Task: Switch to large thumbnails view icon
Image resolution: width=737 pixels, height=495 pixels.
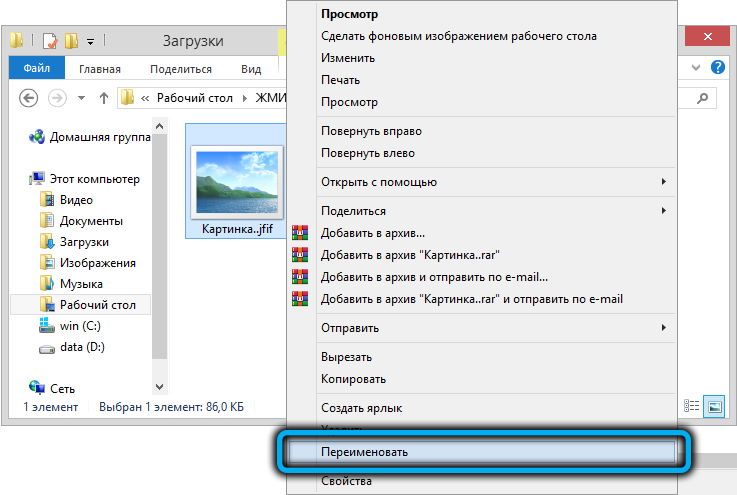Action: click(x=713, y=406)
